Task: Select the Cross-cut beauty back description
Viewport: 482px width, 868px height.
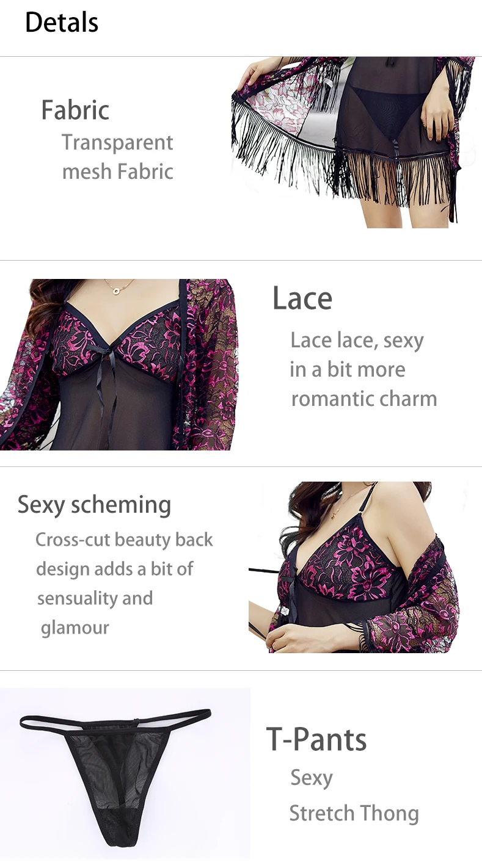Action: [124, 584]
